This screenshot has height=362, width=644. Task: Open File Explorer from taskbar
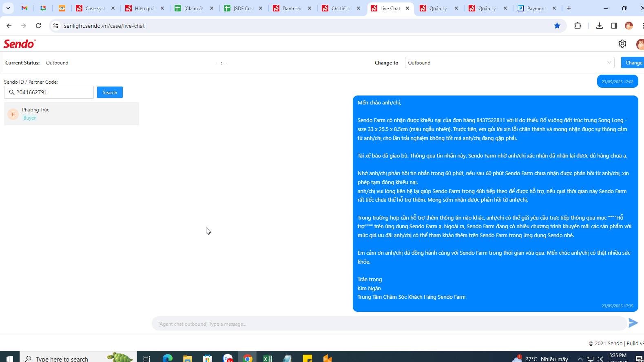187,358
